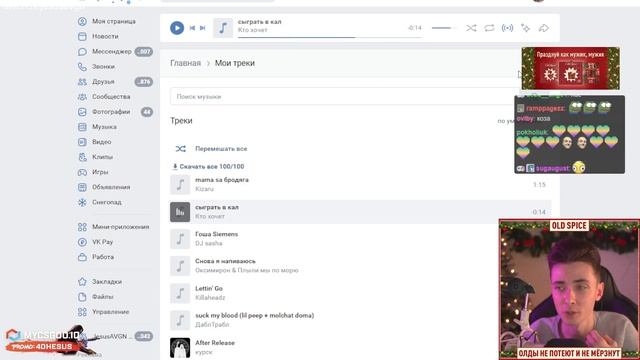Viewport: 640px width, 360px height.
Task: Click the note icon of mama sa бродяга
Action: tap(180, 184)
